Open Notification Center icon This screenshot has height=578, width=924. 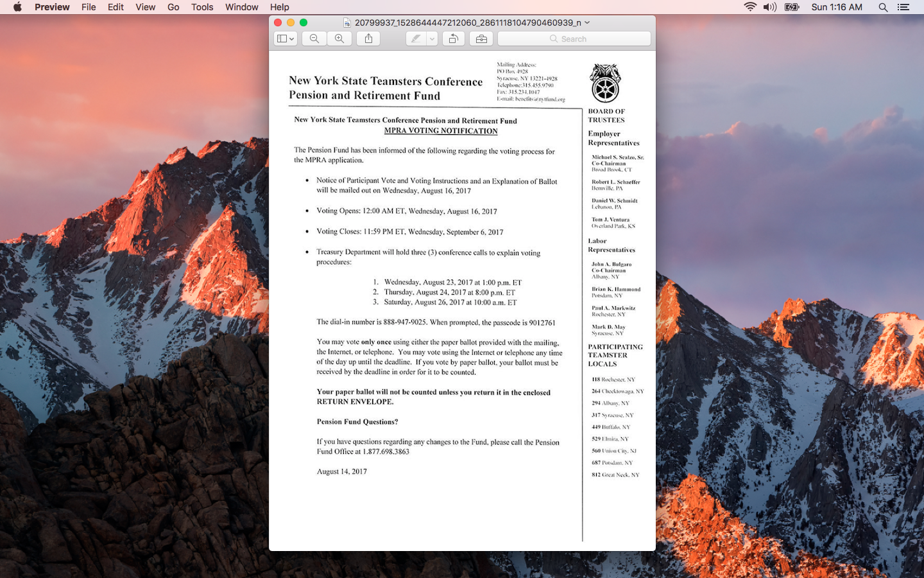point(903,7)
